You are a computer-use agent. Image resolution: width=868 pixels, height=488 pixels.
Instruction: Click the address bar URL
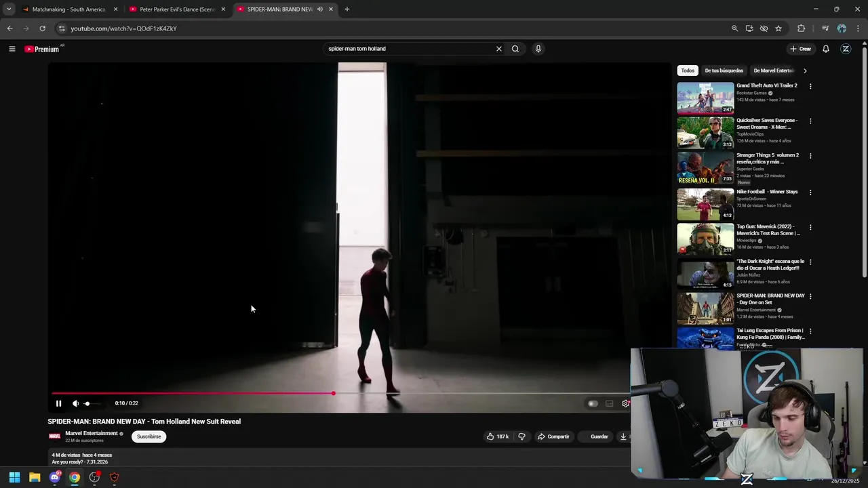pyautogui.click(x=123, y=28)
